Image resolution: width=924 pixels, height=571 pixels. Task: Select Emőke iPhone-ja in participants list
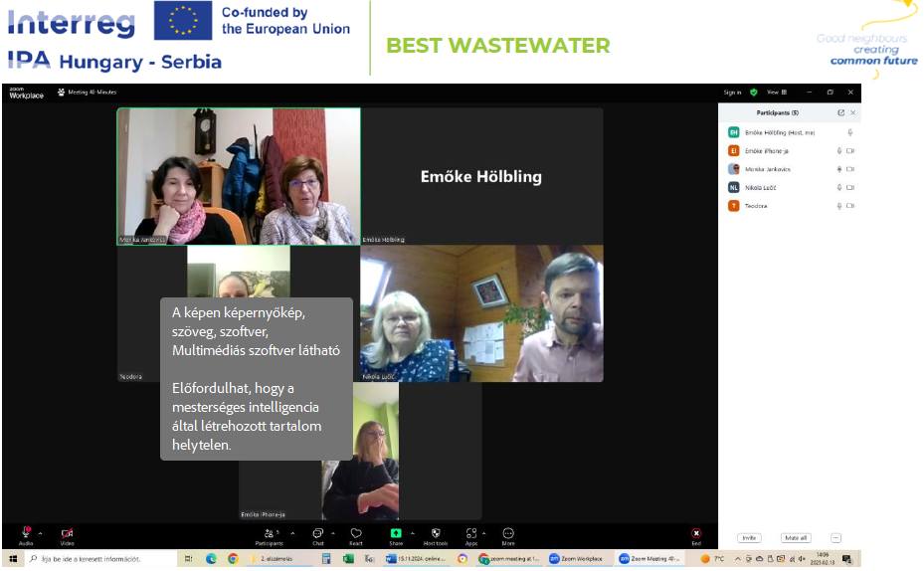790,151
